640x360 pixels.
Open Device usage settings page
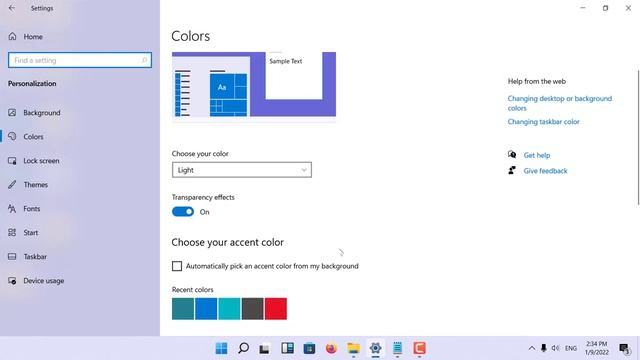pyautogui.click(x=44, y=281)
